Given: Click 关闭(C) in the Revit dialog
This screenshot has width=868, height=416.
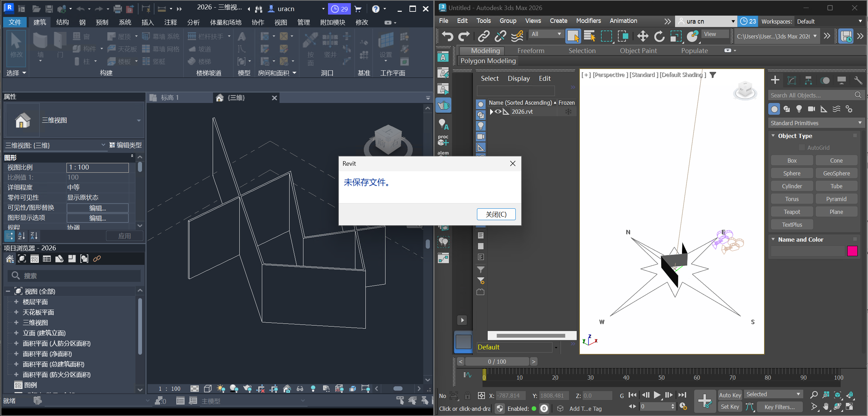Looking at the screenshot, I should click(496, 214).
